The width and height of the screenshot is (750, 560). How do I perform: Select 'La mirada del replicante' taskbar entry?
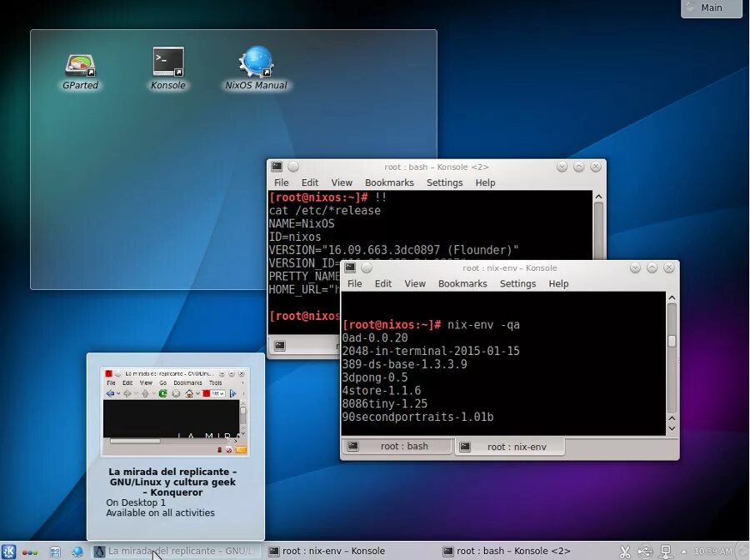[x=177, y=552]
